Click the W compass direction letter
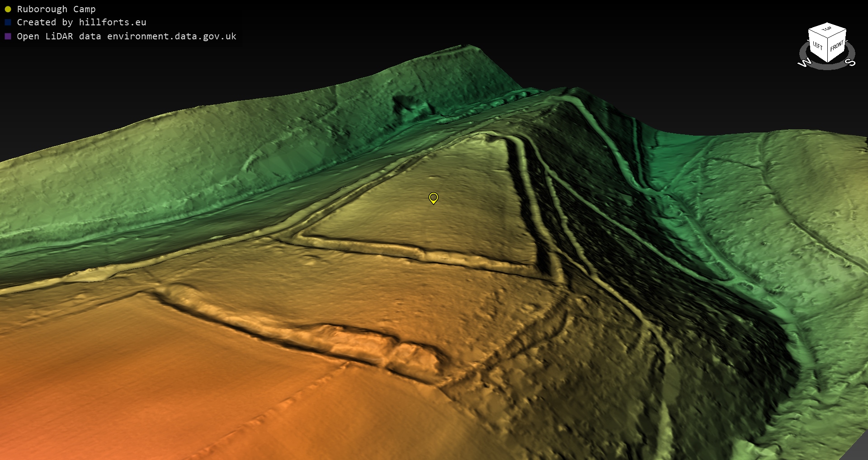This screenshot has height=460, width=868. click(804, 63)
